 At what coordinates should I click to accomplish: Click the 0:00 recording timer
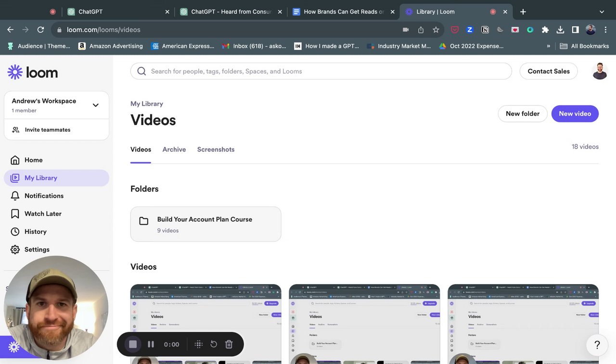(x=171, y=344)
